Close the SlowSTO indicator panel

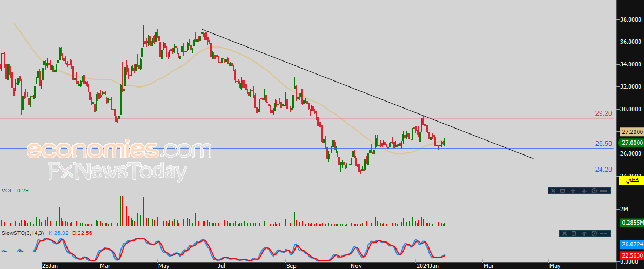565,233
